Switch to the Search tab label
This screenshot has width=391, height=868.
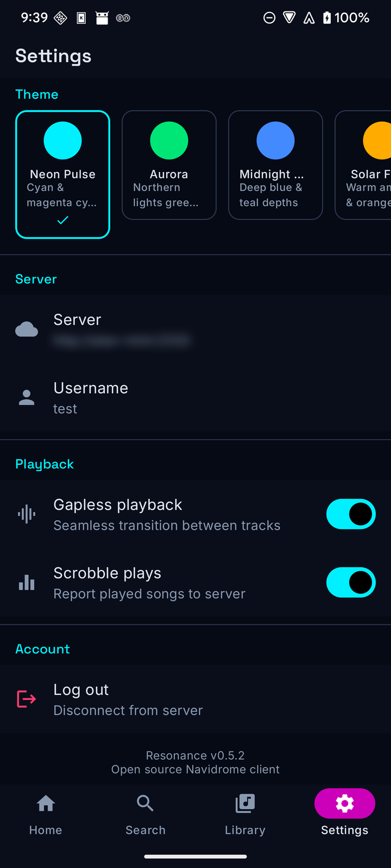[x=145, y=830]
